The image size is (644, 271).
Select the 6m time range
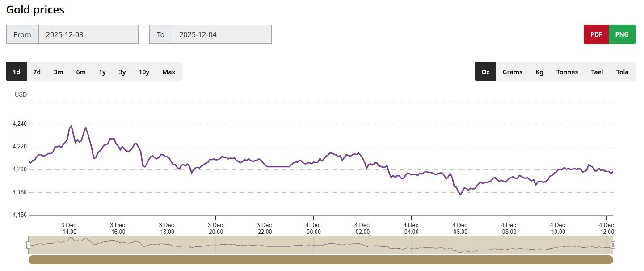[81, 72]
